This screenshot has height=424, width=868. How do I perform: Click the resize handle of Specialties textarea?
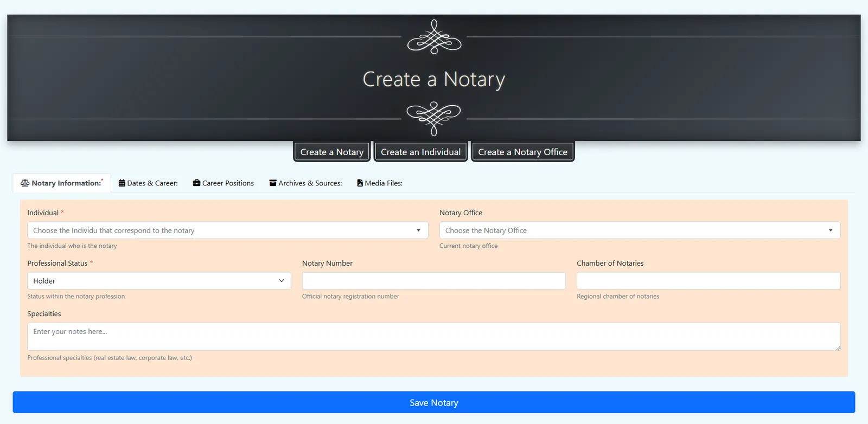click(838, 348)
